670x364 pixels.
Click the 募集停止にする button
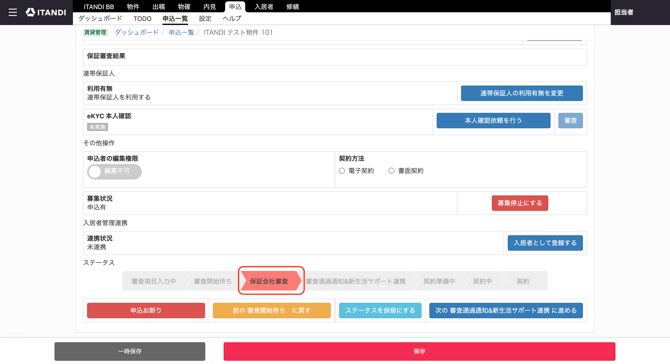pyautogui.click(x=520, y=203)
